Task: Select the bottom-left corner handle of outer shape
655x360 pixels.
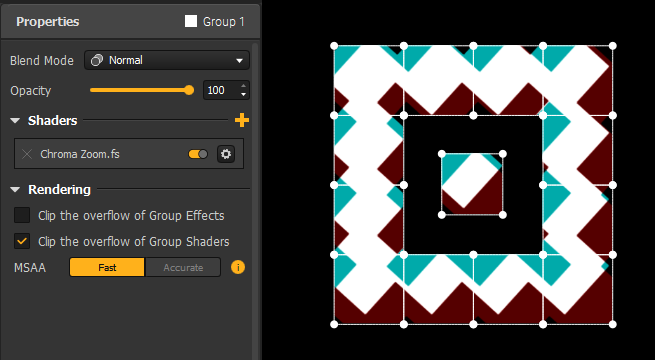Action: [334, 324]
